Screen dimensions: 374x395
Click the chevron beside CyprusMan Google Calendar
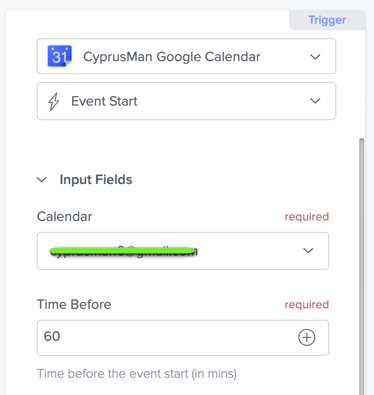pyautogui.click(x=315, y=57)
